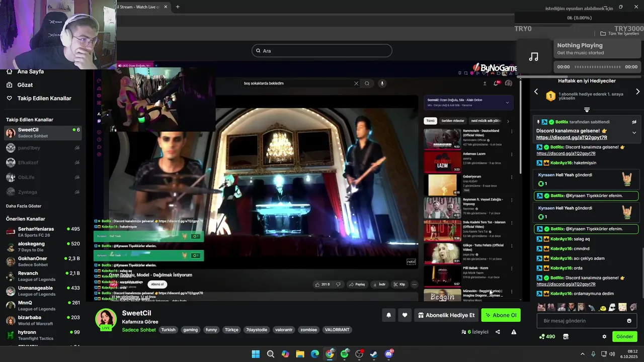The height and width of the screenshot is (362, 644).
Task: Open chat settings gear icon
Action: 604,336
